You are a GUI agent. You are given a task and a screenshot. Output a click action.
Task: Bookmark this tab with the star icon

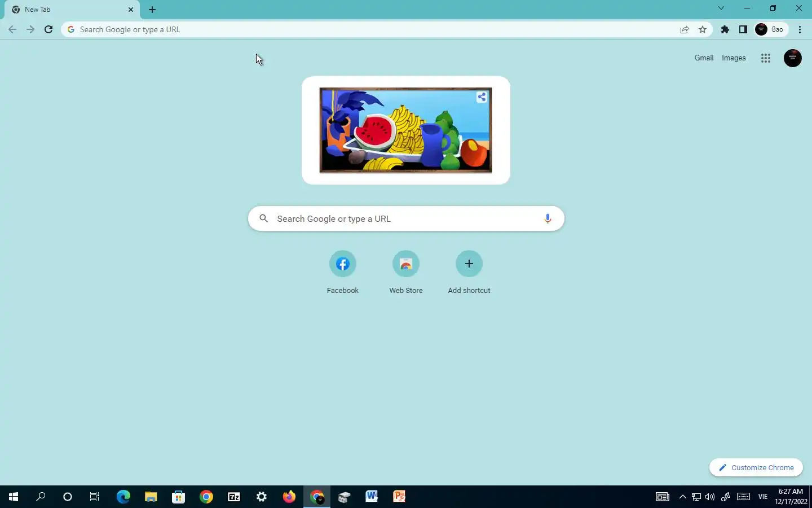(x=703, y=29)
